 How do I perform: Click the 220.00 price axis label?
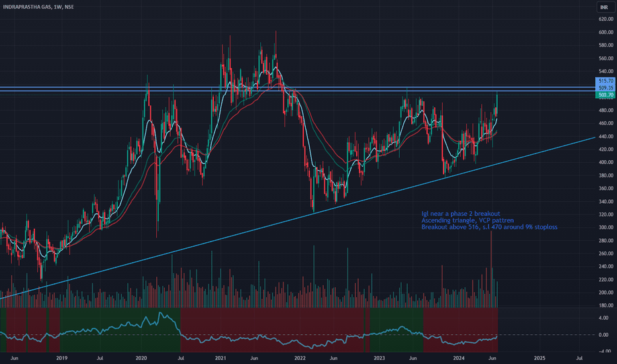pyautogui.click(x=606, y=279)
